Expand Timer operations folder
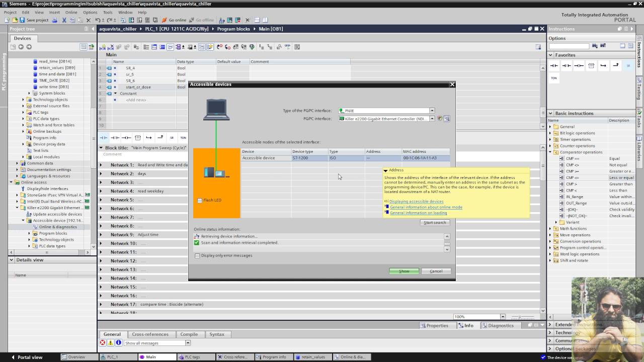The image size is (644, 362). tap(550, 139)
